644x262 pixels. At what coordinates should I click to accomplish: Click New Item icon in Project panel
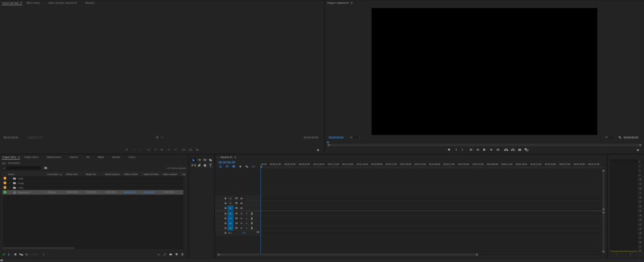coord(177,254)
